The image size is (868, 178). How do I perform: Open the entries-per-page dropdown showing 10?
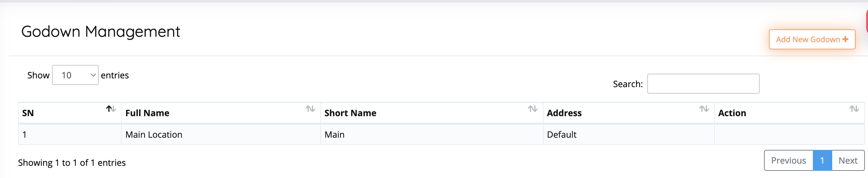[75, 75]
